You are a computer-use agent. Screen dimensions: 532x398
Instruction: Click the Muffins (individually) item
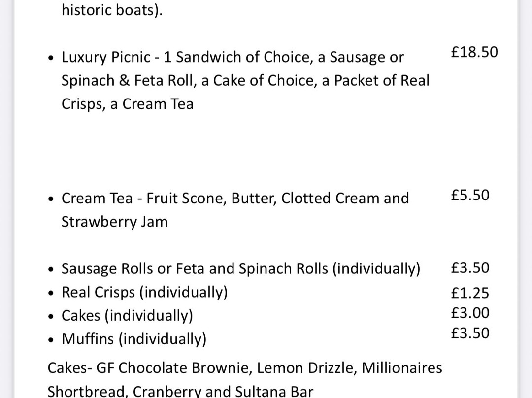click(x=133, y=339)
